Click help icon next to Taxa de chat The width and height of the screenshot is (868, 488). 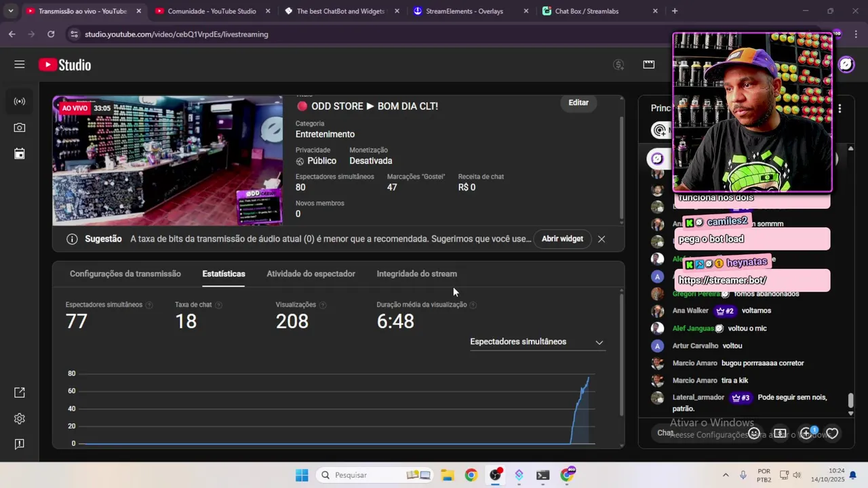click(x=218, y=305)
